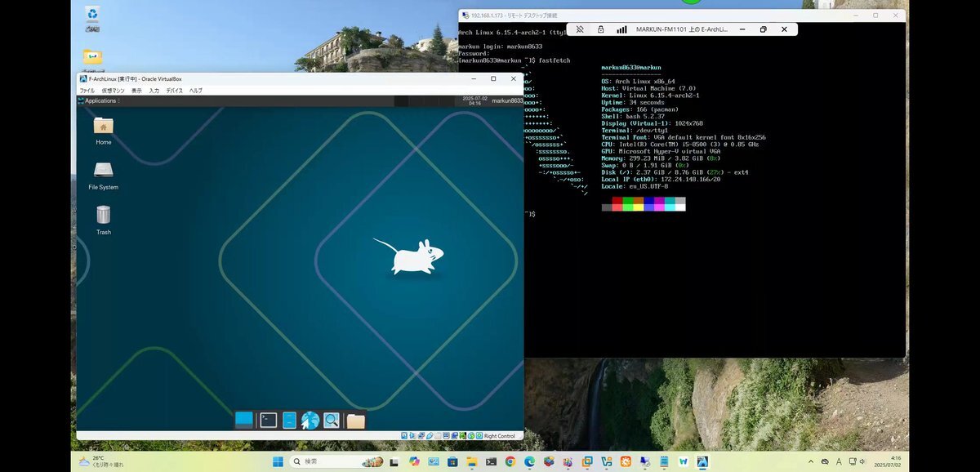Launch File Manager from Xfce dock
The image size is (980, 472).
pyautogui.click(x=289, y=420)
